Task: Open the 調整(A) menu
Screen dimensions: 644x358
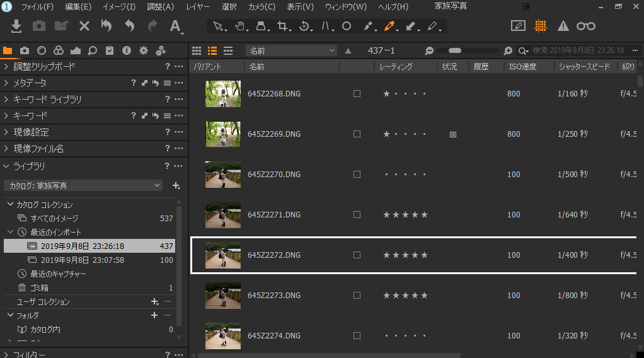Action: point(160,7)
